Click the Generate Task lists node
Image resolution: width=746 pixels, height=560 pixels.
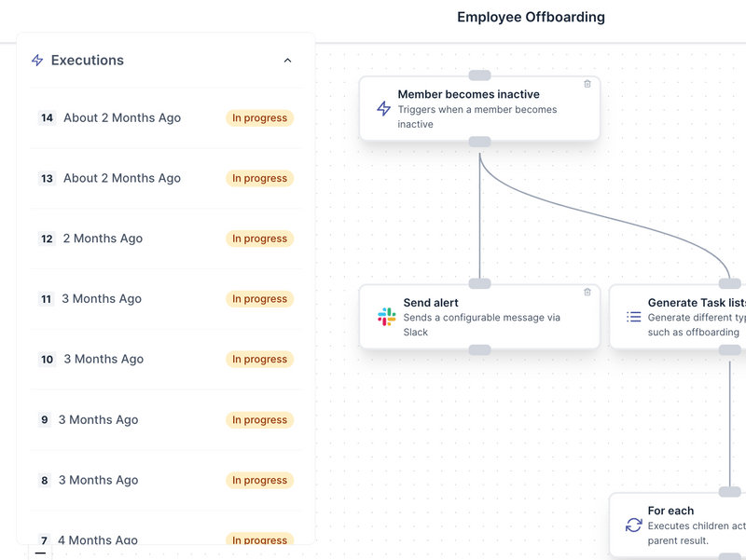click(690, 317)
